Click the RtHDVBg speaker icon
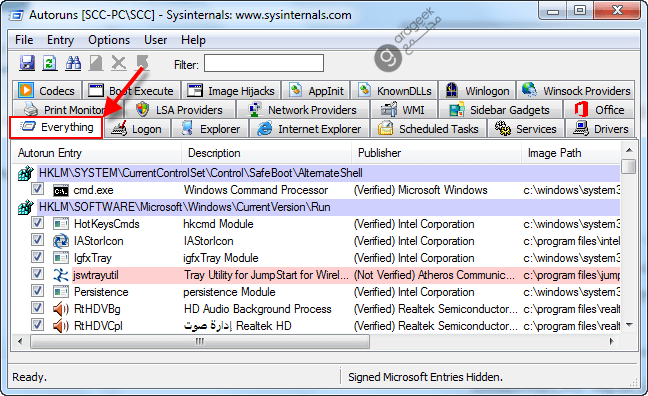 61,309
